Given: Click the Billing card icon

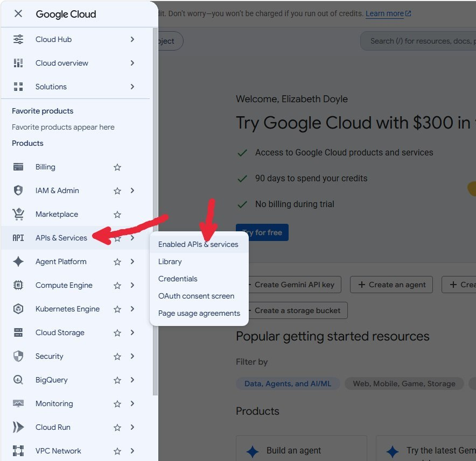Looking at the screenshot, I should 18,167.
